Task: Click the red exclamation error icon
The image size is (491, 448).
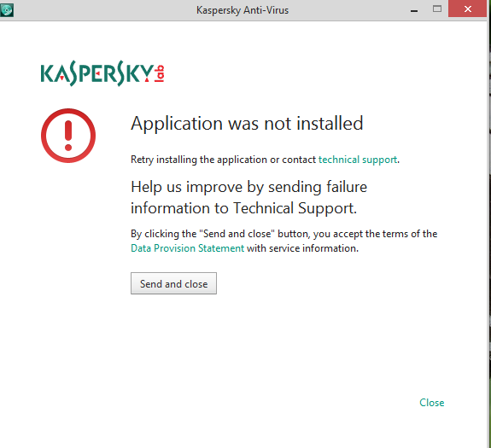Action: (x=68, y=136)
